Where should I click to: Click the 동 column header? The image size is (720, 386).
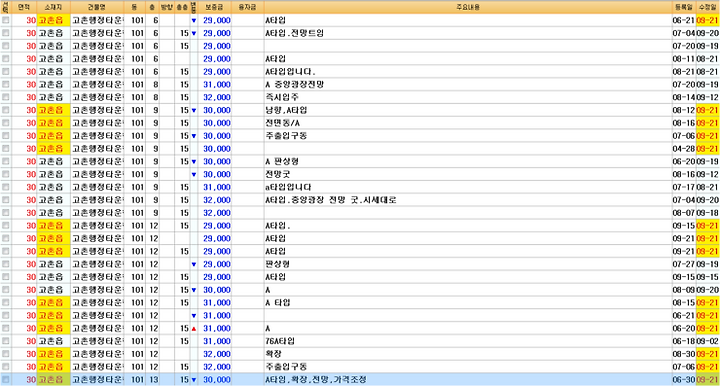[x=135, y=7]
